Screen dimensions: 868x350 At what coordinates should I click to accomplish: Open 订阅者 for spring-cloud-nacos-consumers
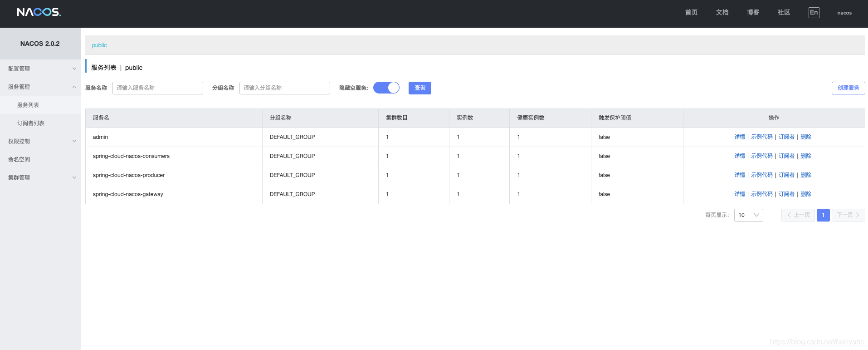(x=786, y=156)
